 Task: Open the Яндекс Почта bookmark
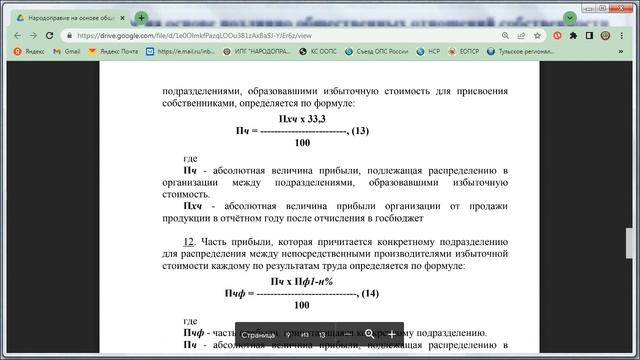click(113, 51)
